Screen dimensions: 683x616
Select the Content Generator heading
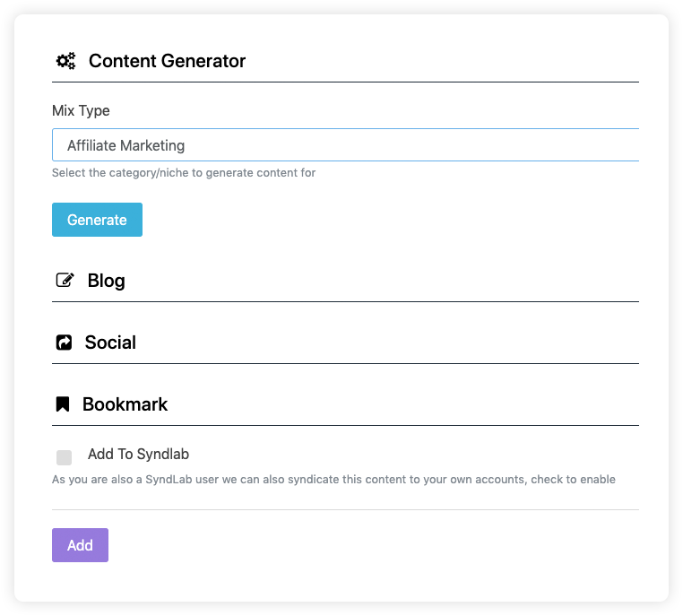[168, 61]
